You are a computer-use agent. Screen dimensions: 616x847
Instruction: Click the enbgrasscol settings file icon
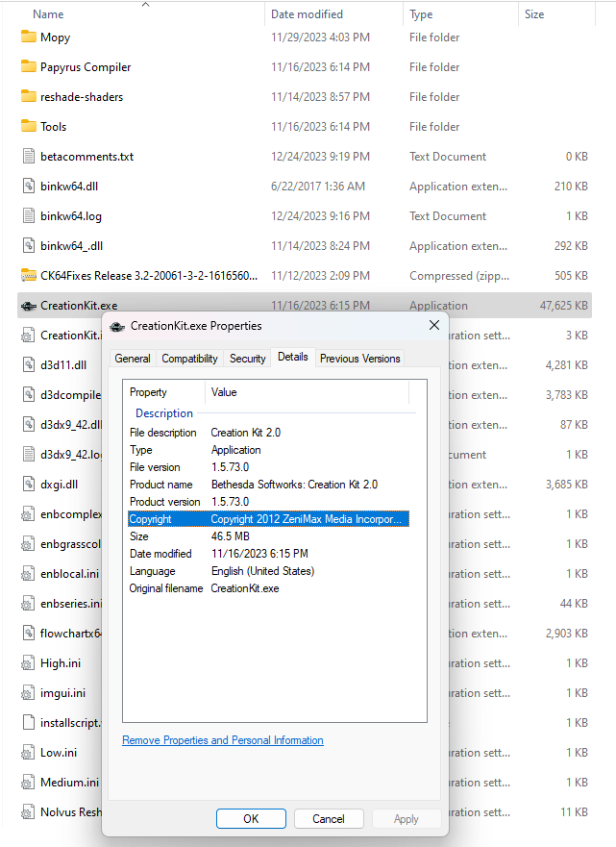pyautogui.click(x=29, y=543)
